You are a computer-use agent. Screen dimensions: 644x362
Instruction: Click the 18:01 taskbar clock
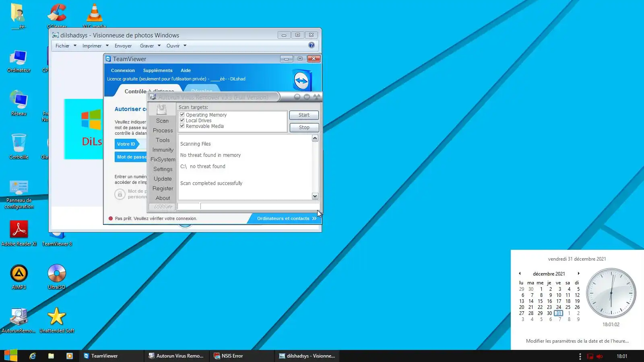(622, 356)
